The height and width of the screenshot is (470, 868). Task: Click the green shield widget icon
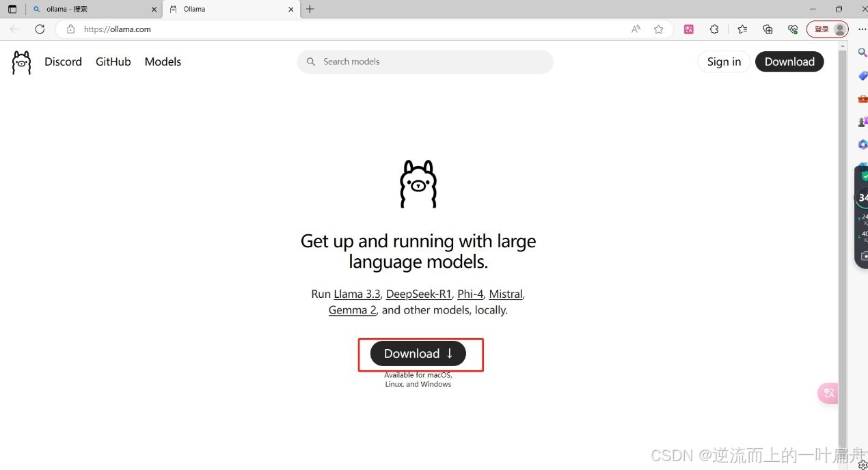(x=864, y=176)
